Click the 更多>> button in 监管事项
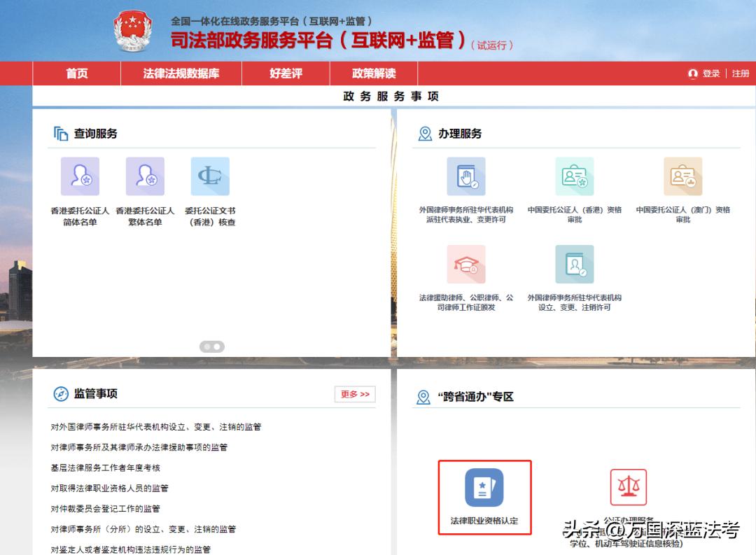Screen dimensions: 756x555 354,394
